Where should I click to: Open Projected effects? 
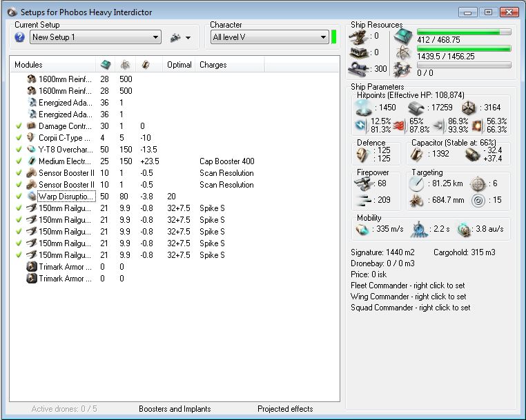click(x=285, y=409)
